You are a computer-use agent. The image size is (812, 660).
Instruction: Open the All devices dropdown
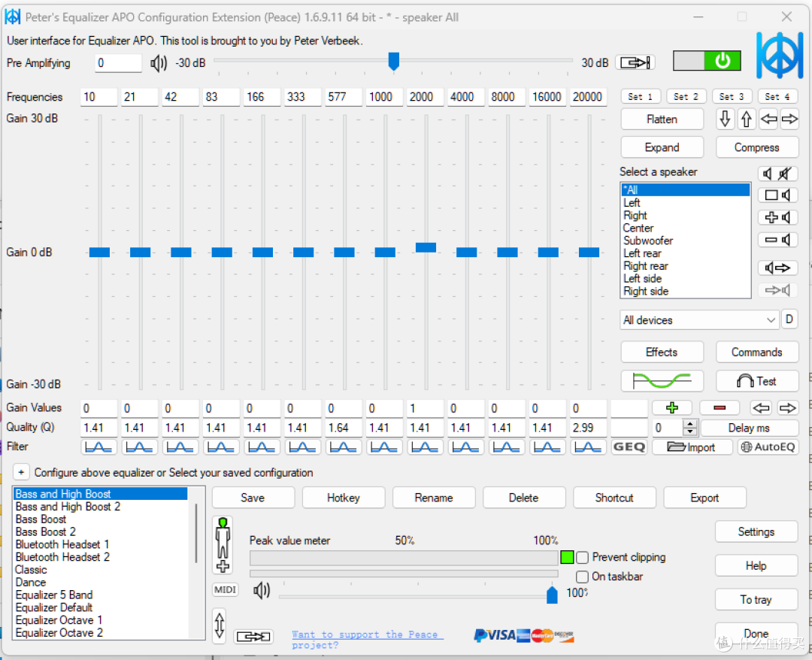point(699,320)
